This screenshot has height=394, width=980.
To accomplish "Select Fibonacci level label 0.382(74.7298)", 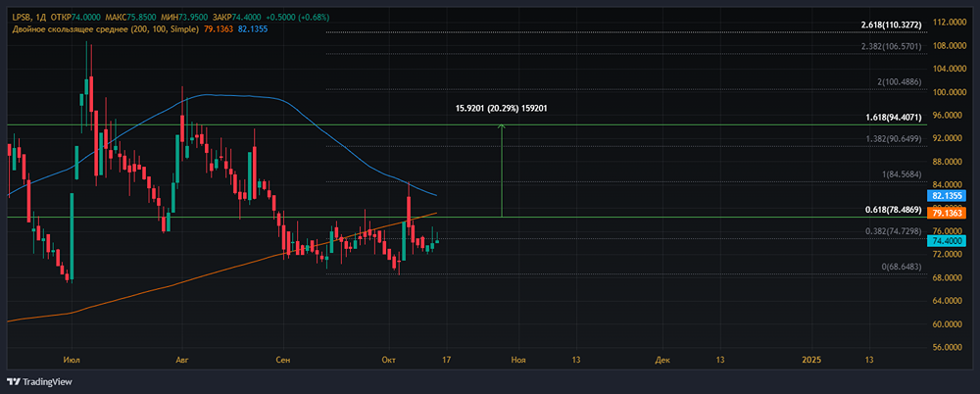I will click(893, 231).
